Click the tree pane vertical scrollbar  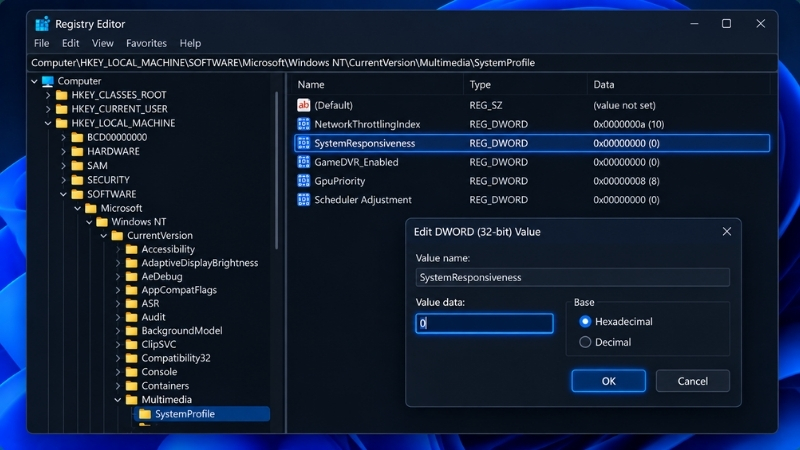coord(277,171)
